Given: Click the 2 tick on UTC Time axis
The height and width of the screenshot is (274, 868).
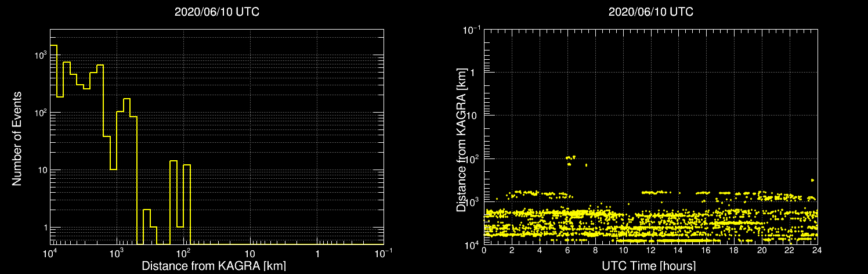Looking at the screenshot, I should [x=512, y=250].
